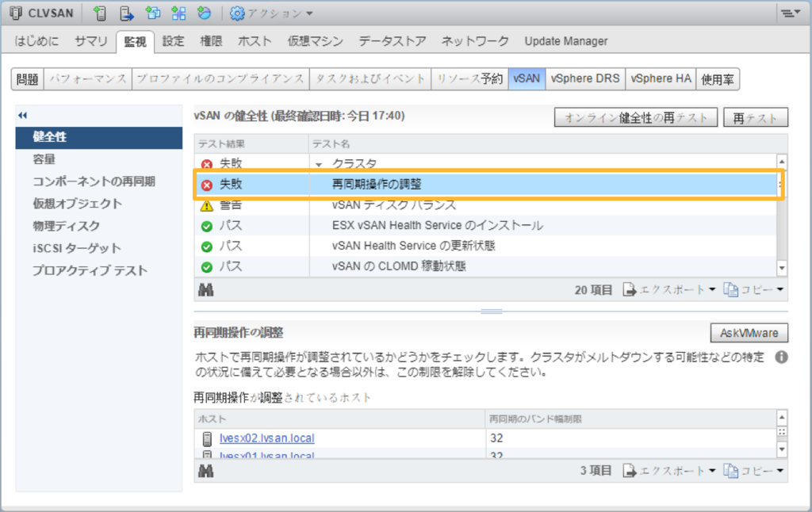Switch to the サマリ tab
The image size is (812, 512).
[x=90, y=41]
